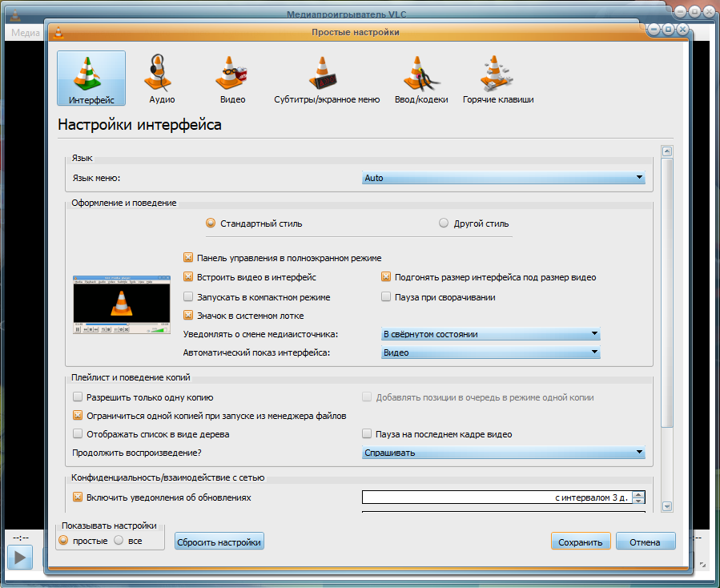Open the Ввод/кодеки settings category
The image size is (720, 588).
(x=421, y=78)
